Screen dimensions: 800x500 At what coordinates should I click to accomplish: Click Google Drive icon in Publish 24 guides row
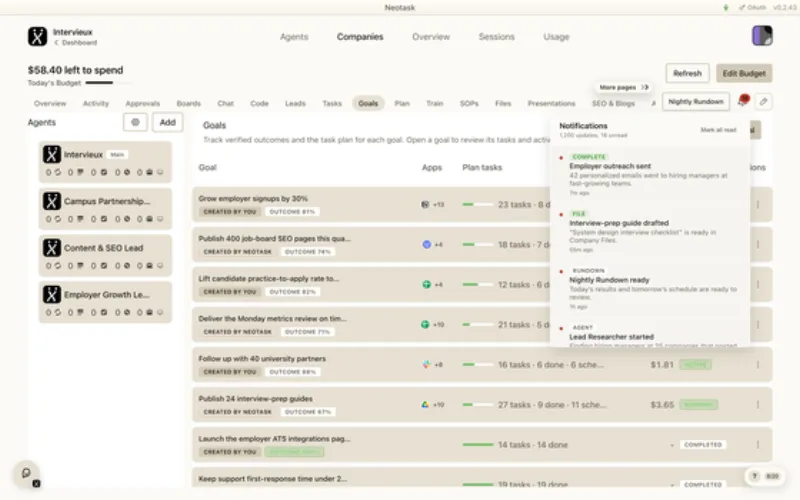(x=425, y=405)
